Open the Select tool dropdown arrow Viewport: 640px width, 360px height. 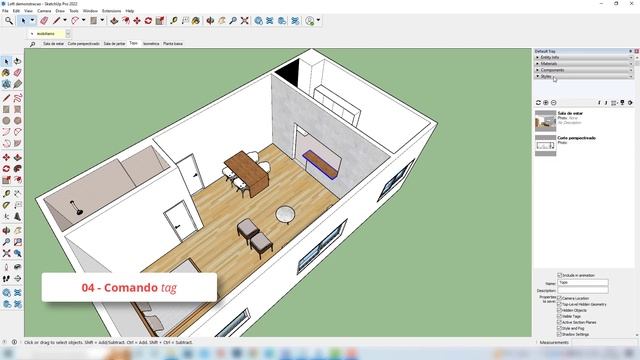coord(32,20)
